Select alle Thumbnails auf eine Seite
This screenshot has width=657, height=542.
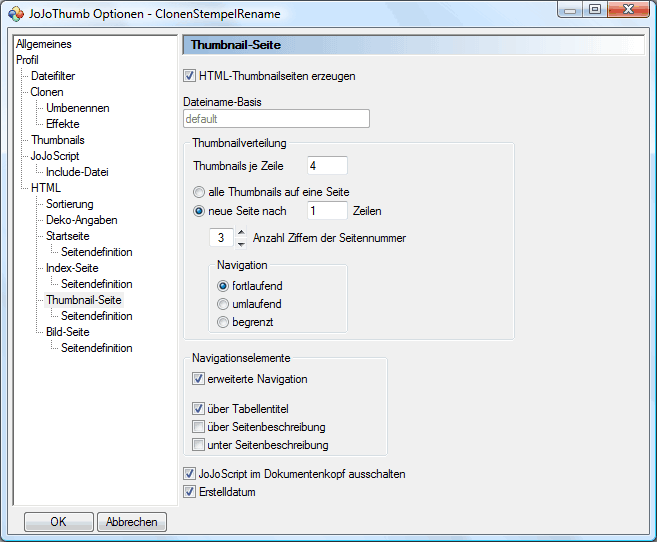(x=199, y=192)
